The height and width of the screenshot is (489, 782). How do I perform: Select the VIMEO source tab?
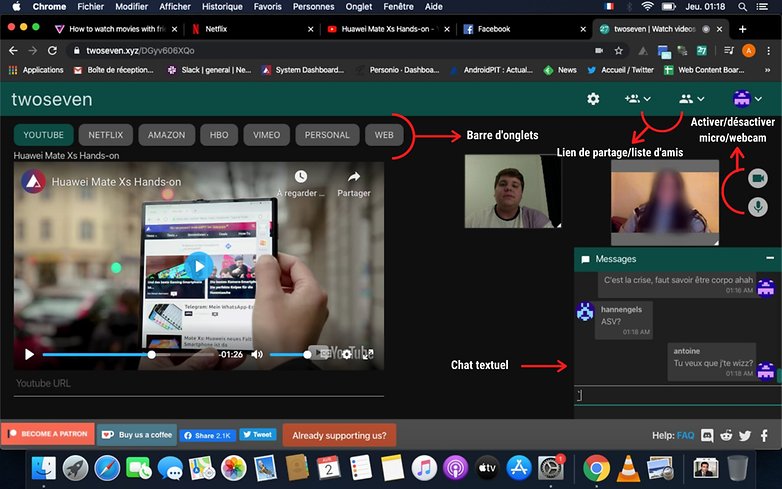pos(266,135)
